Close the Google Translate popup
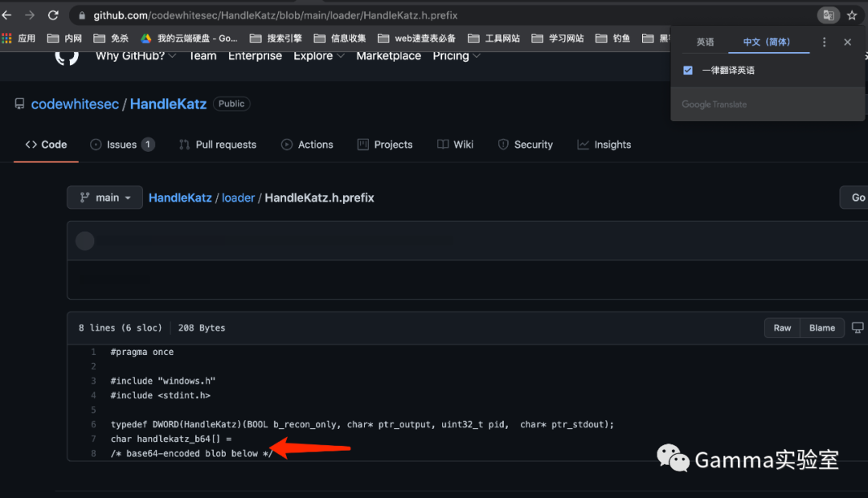Screen dimensions: 868x498 [848, 42]
